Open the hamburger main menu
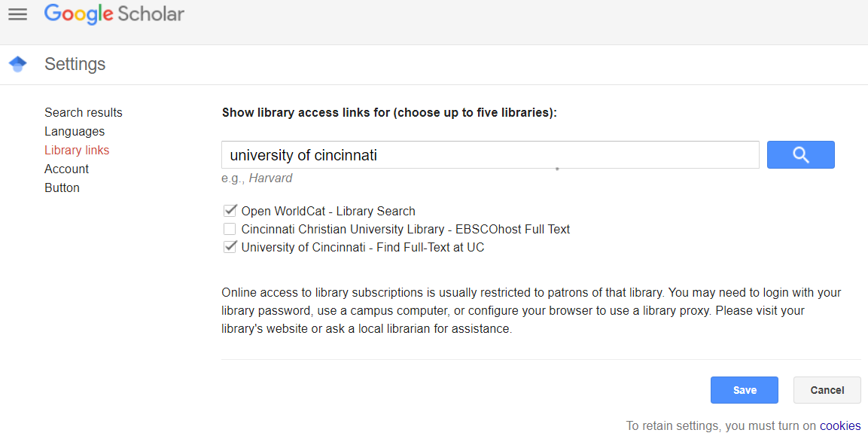The width and height of the screenshot is (868, 439). pyautogui.click(x=18, y=14)
